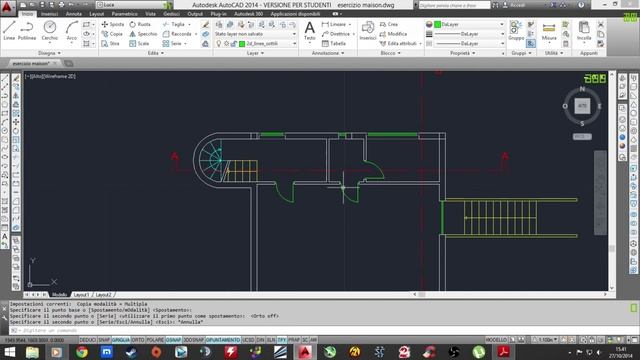Choose the Sposta move command
The width and height of the screenshot is (640, 360).
(x=113, y=24)
